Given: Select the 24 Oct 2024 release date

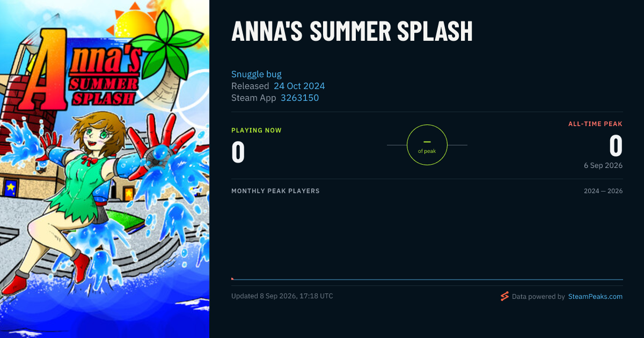Looking at the screenshot, I should tap(299, 86).
